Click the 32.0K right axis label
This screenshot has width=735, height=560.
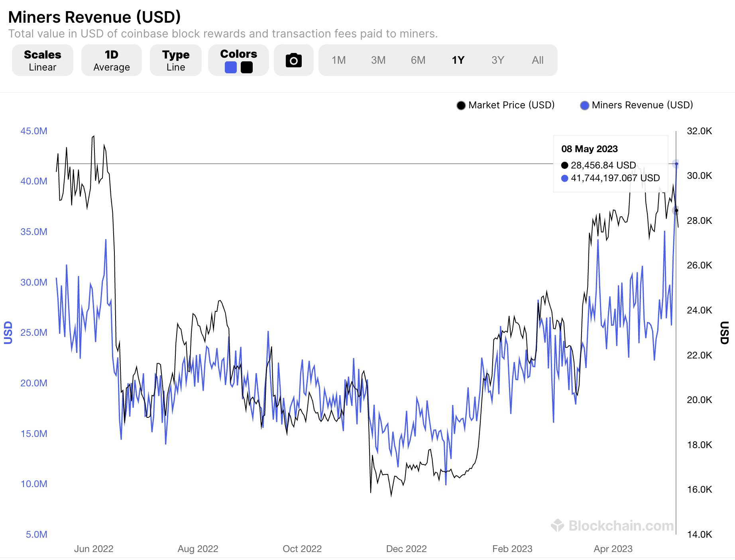point(700,131)
